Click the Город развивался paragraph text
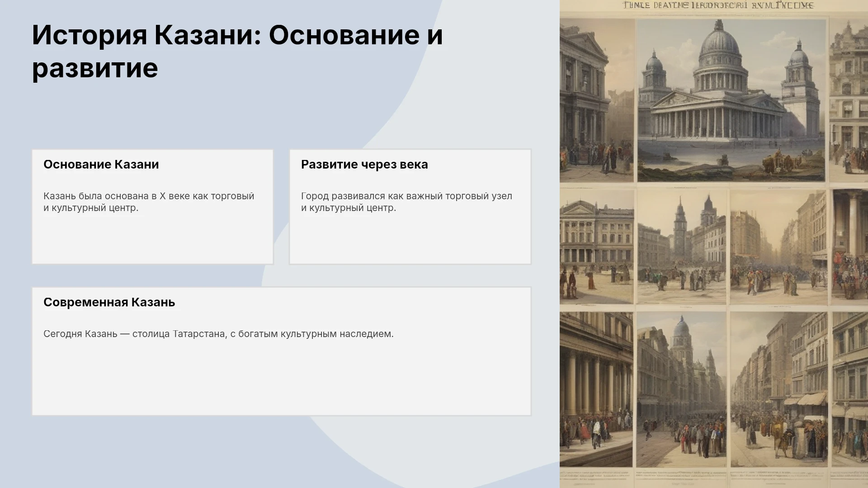 click(x=406, y=202)
